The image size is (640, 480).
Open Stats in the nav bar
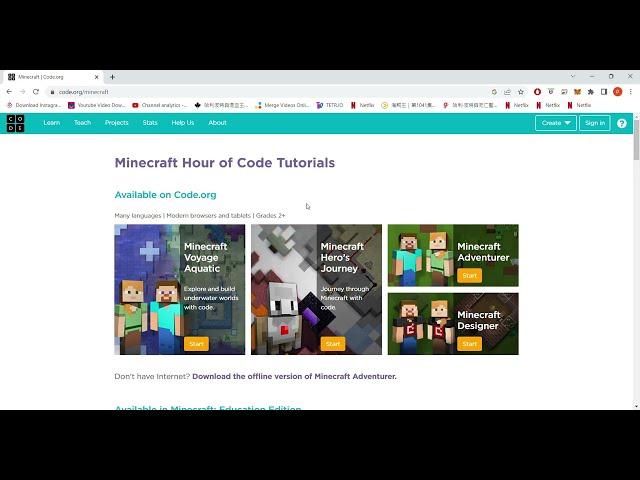(150, 123)
